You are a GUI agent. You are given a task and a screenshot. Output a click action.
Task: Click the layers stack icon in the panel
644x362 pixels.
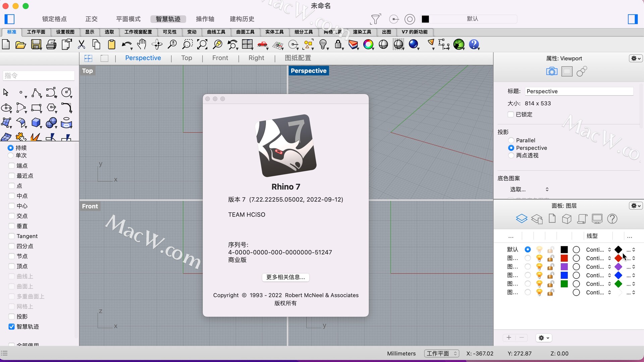coord(522,219)
